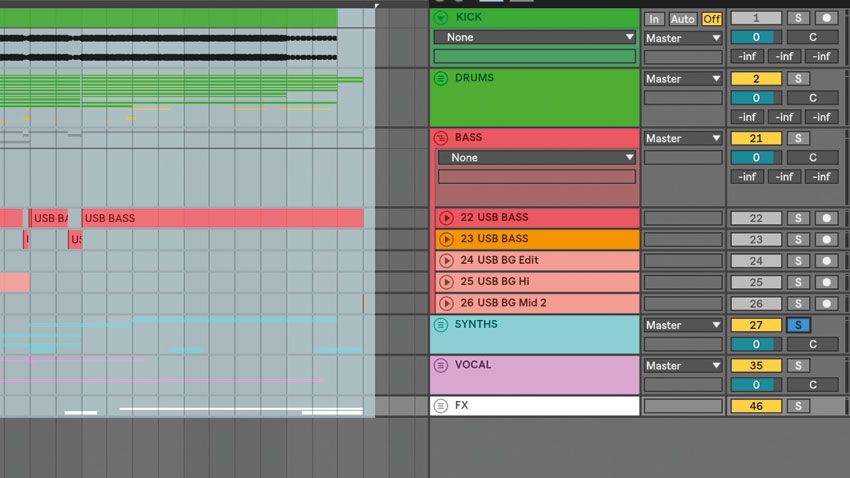Unfold the 25 USB BG Hi track
This screenshot has width=850, height=478.
pos(446,282)
